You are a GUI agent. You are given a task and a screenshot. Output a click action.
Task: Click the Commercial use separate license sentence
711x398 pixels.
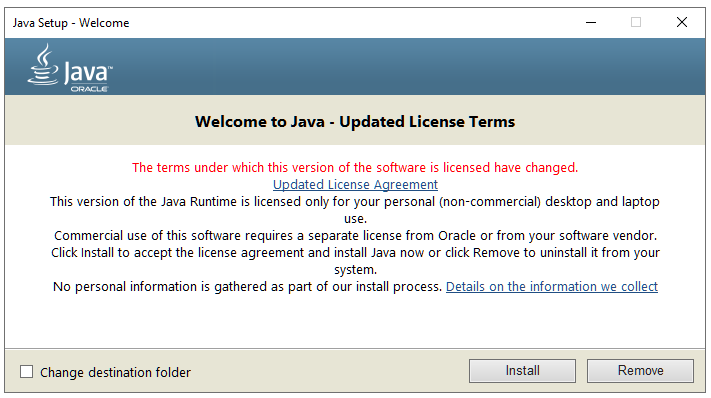tap(355, 235)
